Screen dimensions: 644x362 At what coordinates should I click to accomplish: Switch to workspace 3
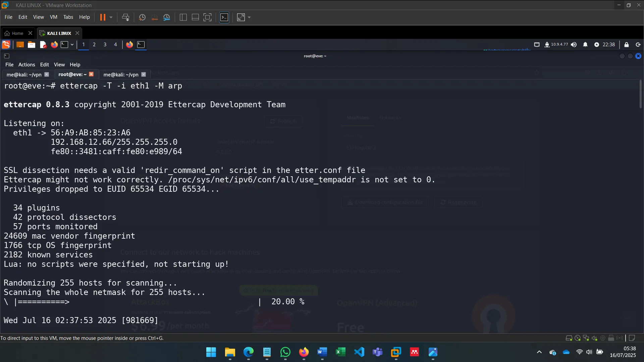(x=105, y=45)
